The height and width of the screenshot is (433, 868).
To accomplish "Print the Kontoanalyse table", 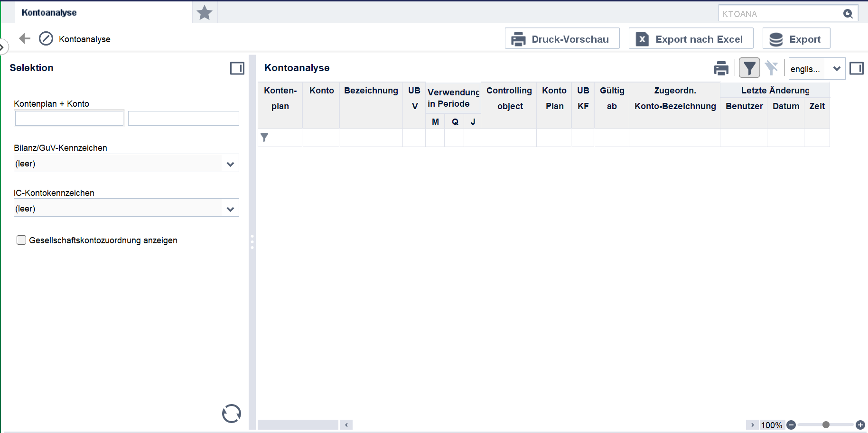I will (721, 68).
